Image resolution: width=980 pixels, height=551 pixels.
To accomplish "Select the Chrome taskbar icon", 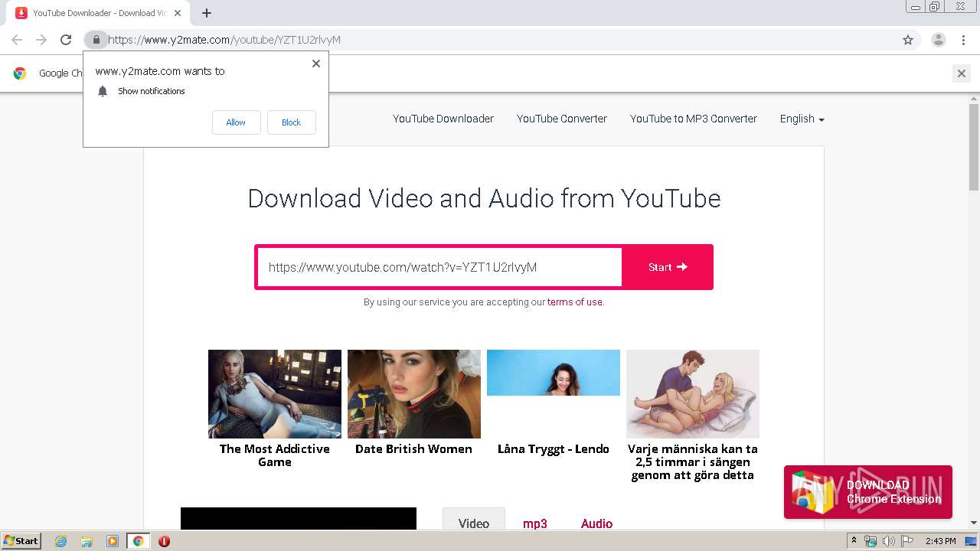I will (x=138, y=541).
